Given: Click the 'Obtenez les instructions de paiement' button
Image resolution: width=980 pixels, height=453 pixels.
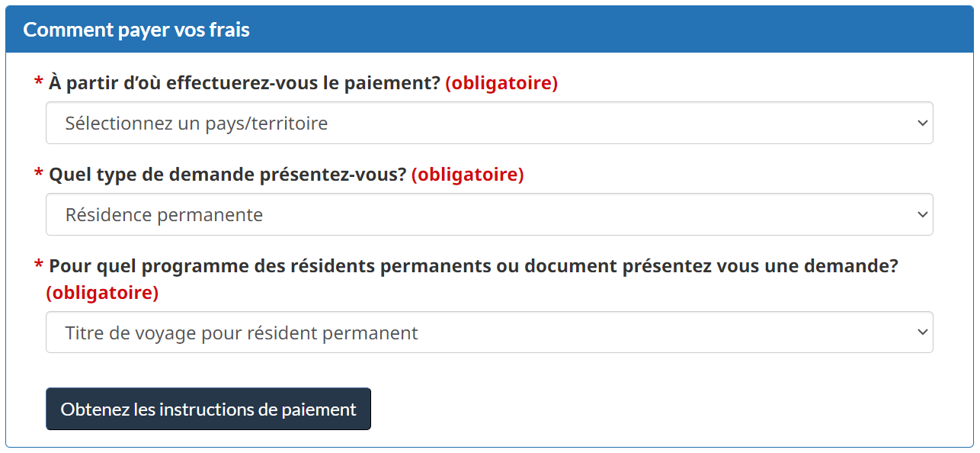Looking at the screenshot, I should pos(208,409).
